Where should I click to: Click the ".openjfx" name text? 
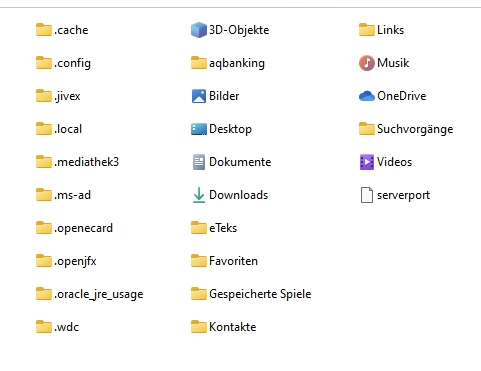pos(75,261)
